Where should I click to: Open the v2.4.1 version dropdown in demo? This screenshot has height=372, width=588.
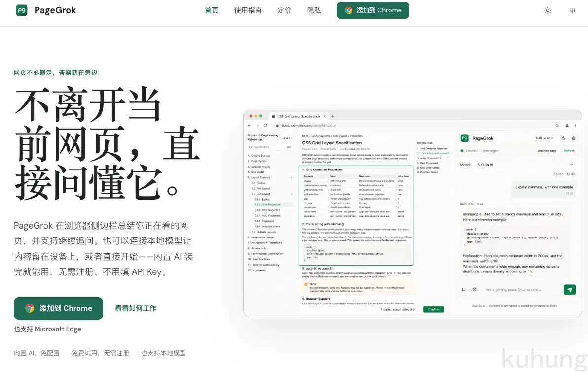coord(287,138)
